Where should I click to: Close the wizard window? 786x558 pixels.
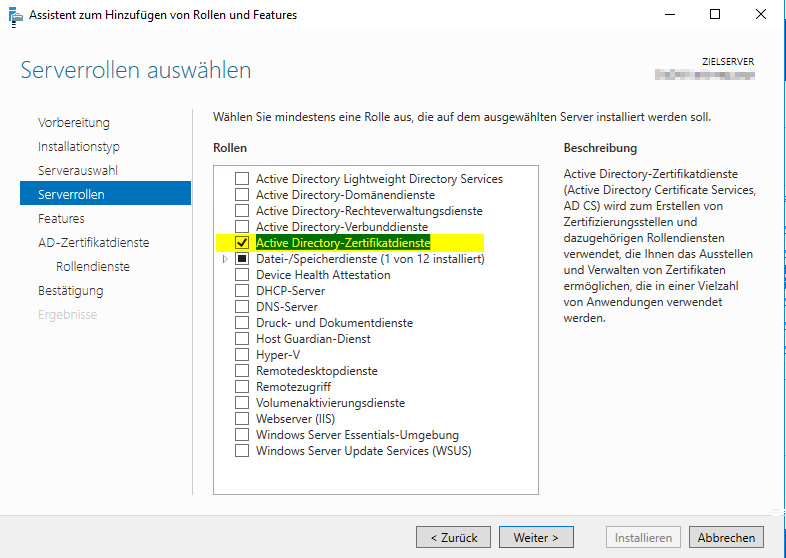point(761,15)
